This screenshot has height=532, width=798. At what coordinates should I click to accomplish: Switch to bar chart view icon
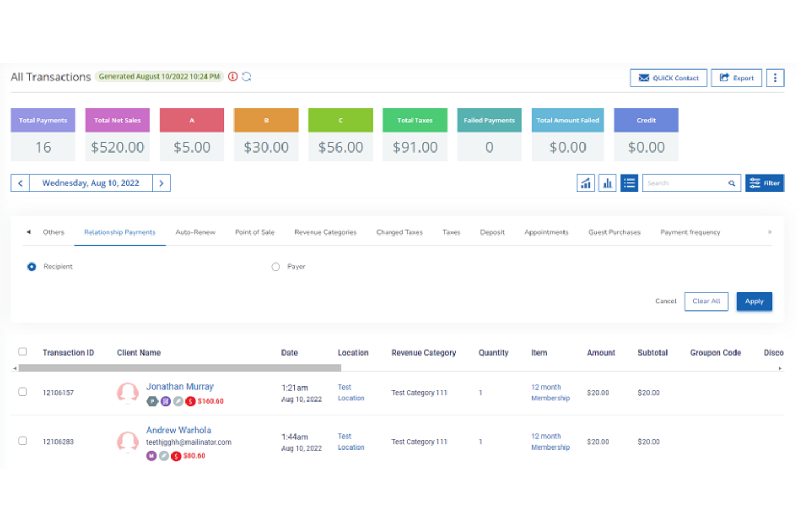coord(607,183)
